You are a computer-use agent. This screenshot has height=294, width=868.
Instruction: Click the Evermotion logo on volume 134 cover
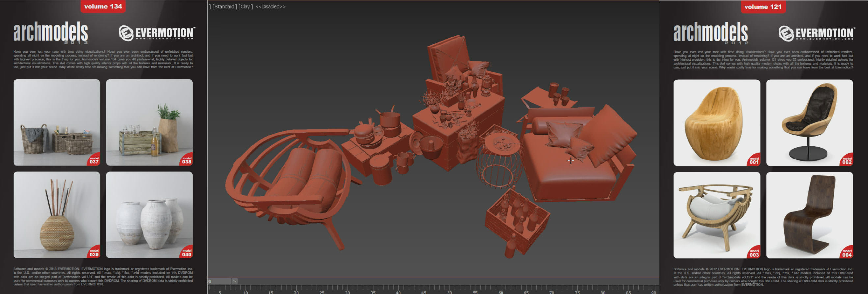(157, 33)
